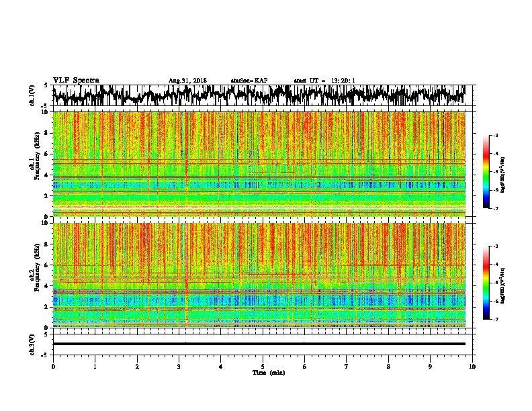Click the flat black ch.3 voltage trace

coord(259,344)
